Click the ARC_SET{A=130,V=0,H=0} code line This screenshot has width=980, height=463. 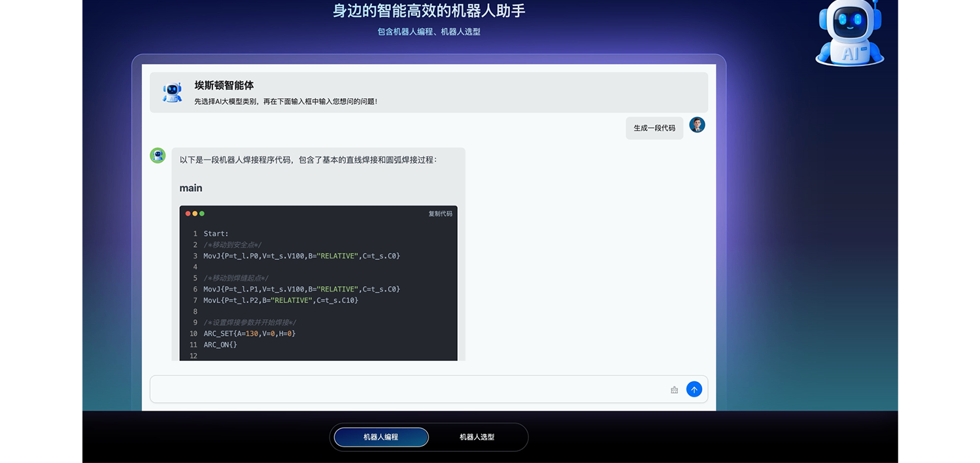[250, 334]
